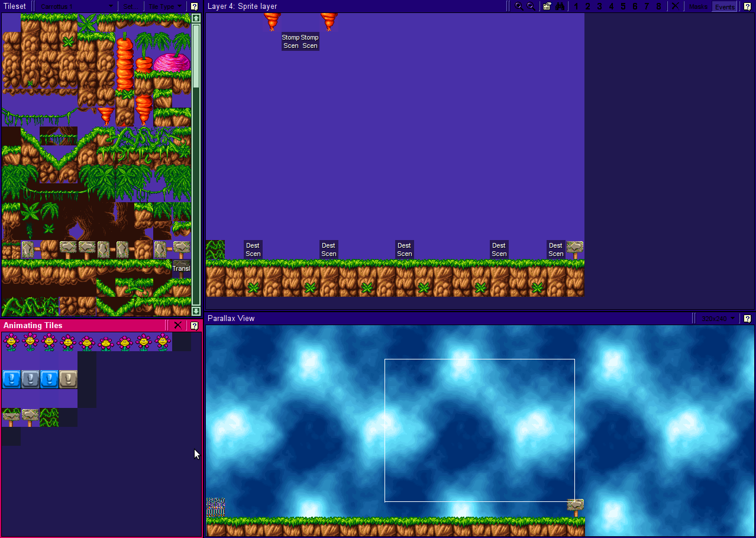Select the vine tile in Animating Tiles
756x538 pixels.
point(49,417)
